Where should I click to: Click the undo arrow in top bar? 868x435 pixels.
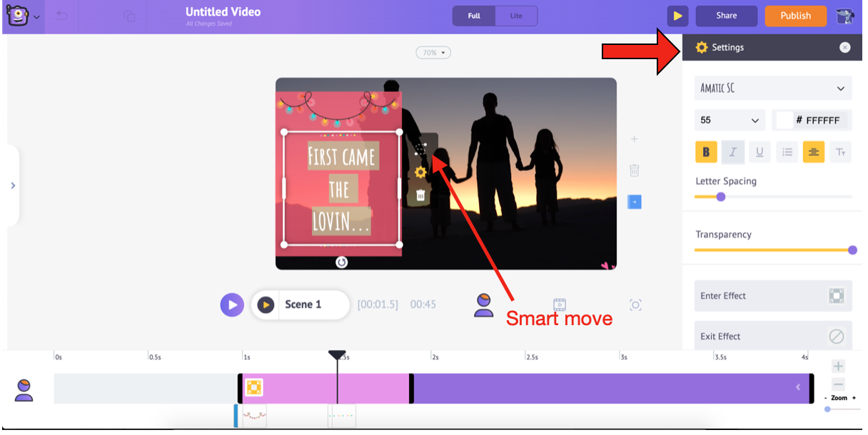[62, 16]
